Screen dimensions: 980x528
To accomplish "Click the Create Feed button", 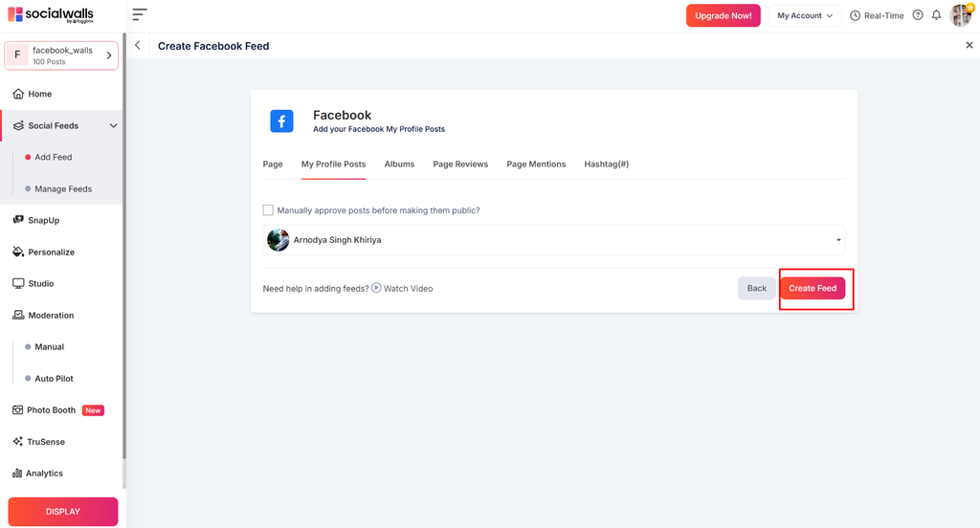I will (813, 288).
